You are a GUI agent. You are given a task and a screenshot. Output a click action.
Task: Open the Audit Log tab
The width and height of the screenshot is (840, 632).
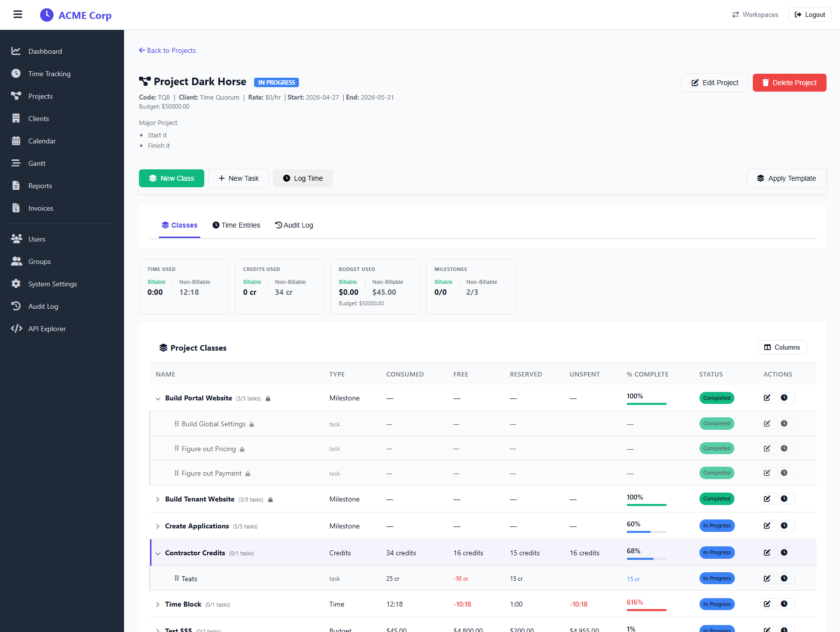pos(294,225)
